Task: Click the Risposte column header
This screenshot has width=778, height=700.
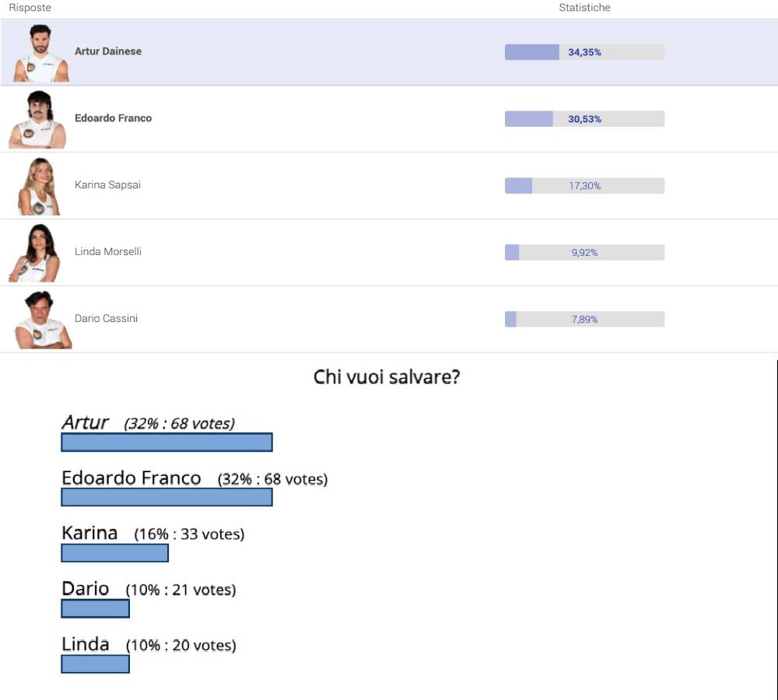Action: [x=30, y=8]
